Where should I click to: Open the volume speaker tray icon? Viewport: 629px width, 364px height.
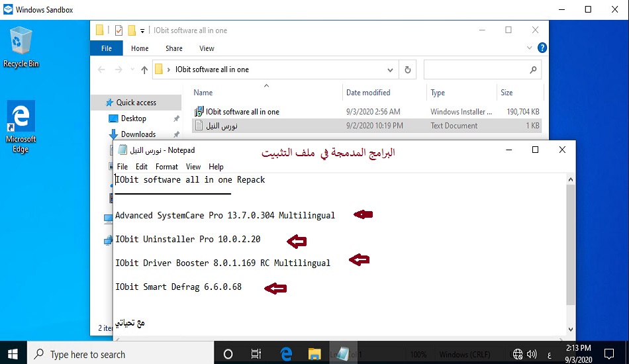tap(532, 354)
